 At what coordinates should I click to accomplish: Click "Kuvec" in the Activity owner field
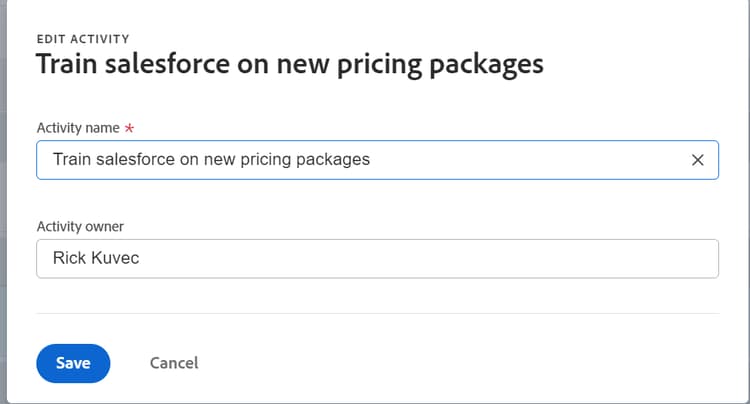pyautogui.click(x=117, y=259)
